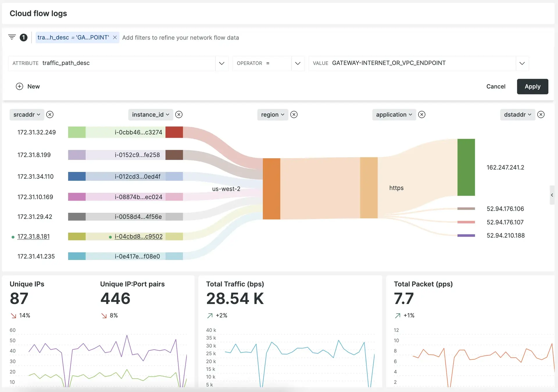Expand the srcaddr column sort dropdown

[27, 114]
